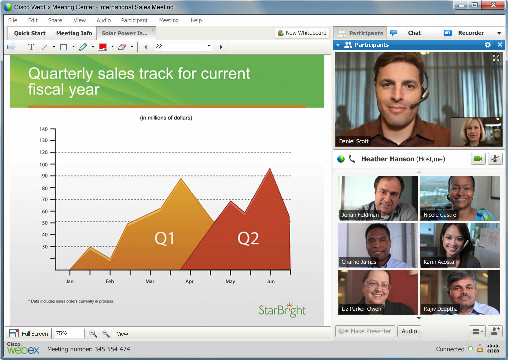Select the Eraser tool
Screen dimensions: 508x360
point(122,47)
